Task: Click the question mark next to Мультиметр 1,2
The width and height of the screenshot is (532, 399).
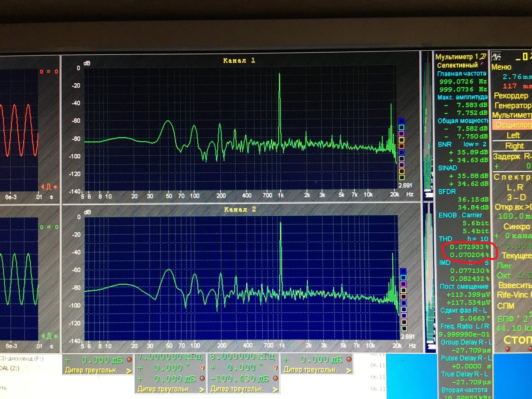Action: 483,56
